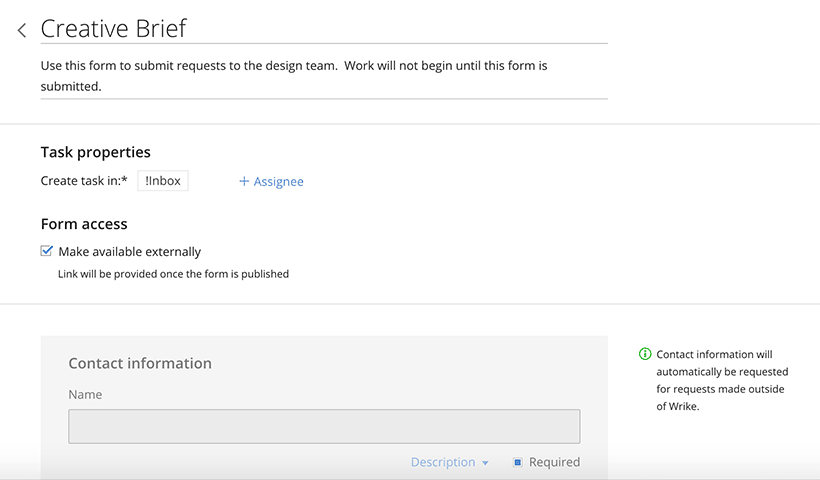Click the Make available externally label
Viewport: 820px width, 480px height.
pyautogui.click(x=130, y=252)
